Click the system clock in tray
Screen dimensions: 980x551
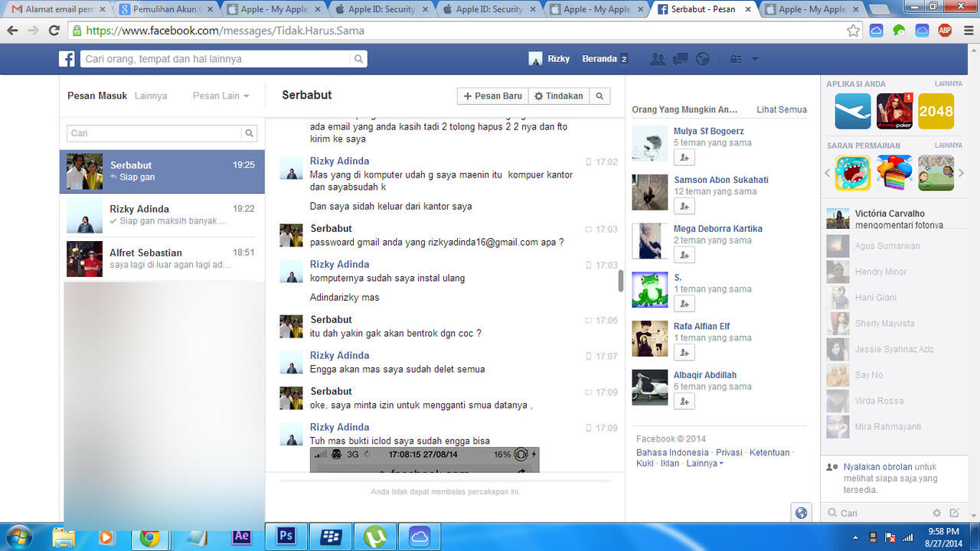[x=942, y=536]
